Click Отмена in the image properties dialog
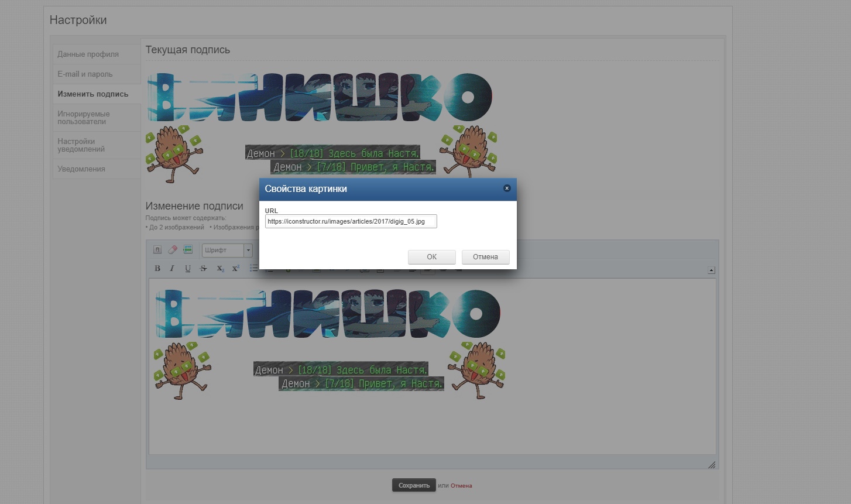 pos(485,257)
